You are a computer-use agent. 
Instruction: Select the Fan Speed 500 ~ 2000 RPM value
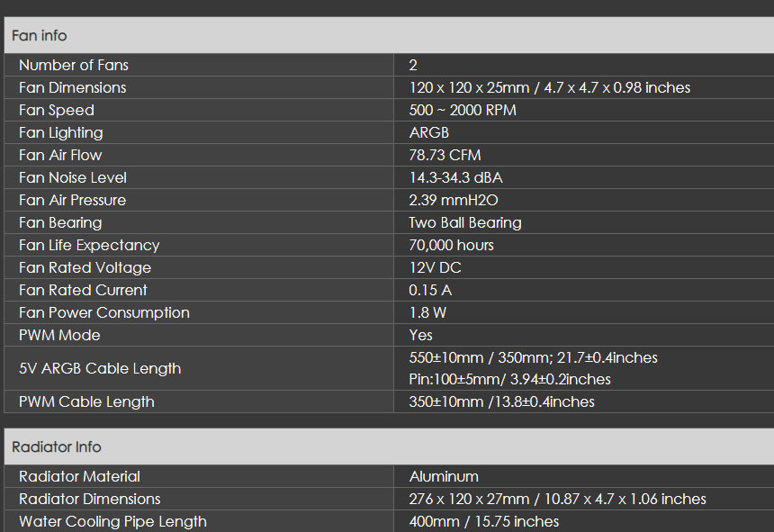point(463,110)
